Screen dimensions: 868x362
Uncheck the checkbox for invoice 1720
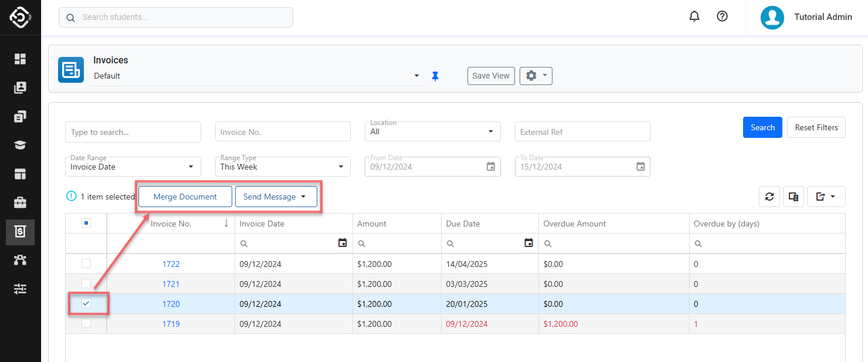coord(86,304)
